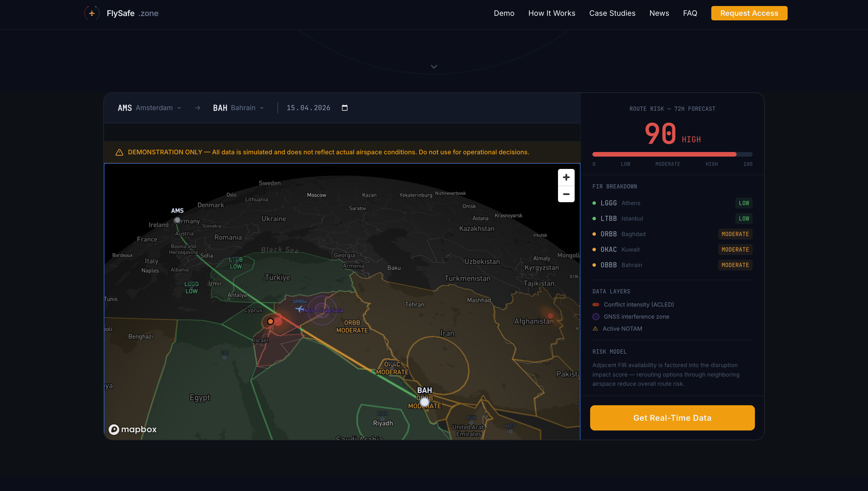Open the BAH Bahrain destination dropdown
This screenshot has height=491, width=868.
pyautogui.click(x=239, y=108)
